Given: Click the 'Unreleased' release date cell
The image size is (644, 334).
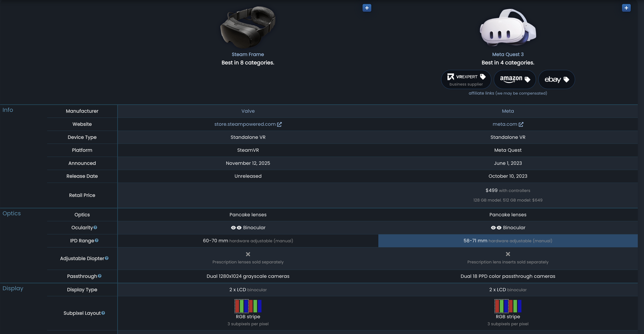Looking at the screenshot, I should click(x=248, y=177).
